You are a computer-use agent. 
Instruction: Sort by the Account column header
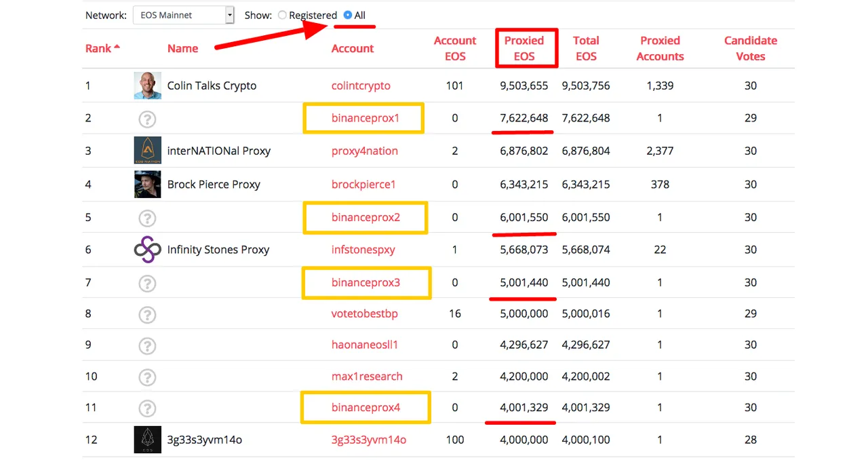(353, 48)
